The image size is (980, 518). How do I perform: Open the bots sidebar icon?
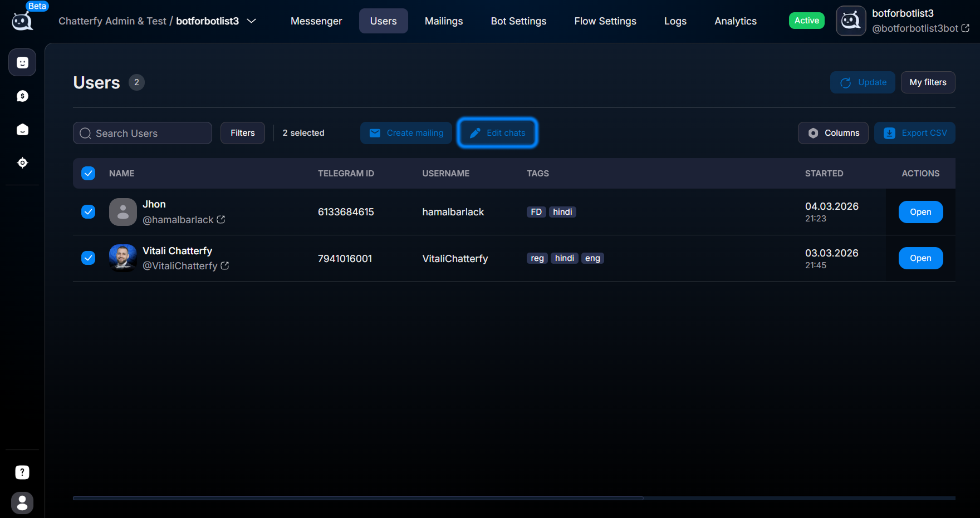coord(22,62)
